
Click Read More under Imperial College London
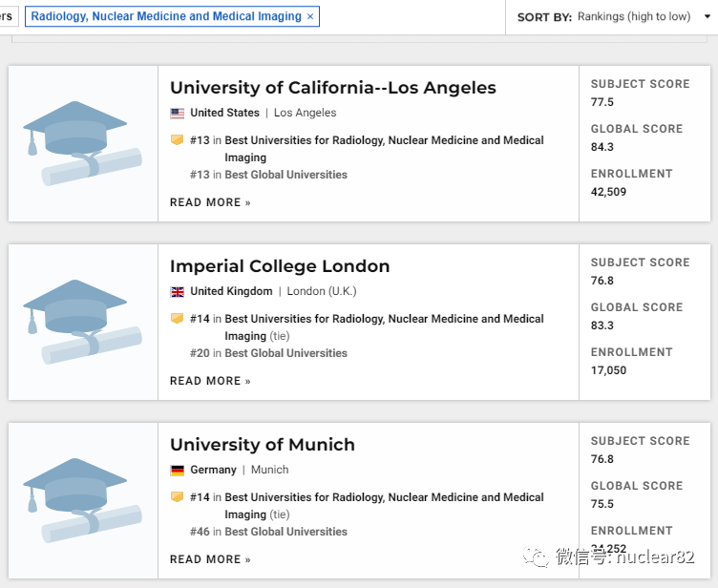coord(210,381)
